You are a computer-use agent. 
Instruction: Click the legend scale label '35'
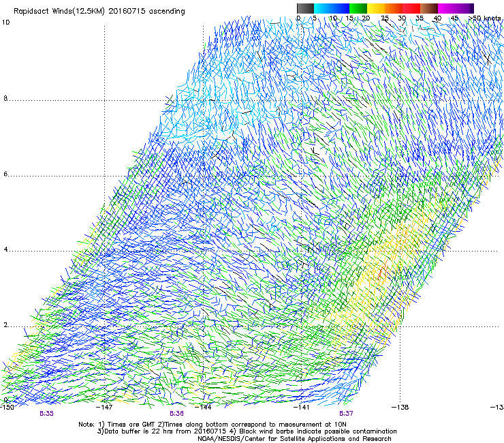pos(419,18)
